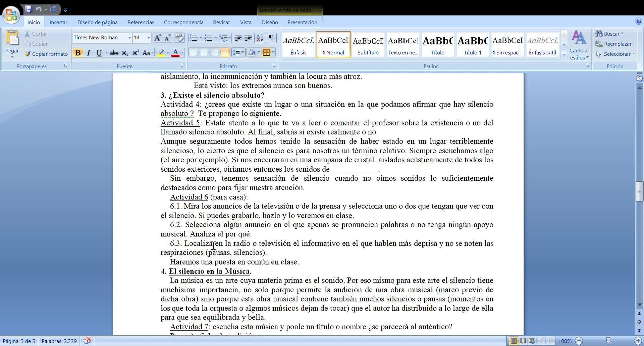
Task: Click the zoom level 100% indicator
Action: pos(565,341)
